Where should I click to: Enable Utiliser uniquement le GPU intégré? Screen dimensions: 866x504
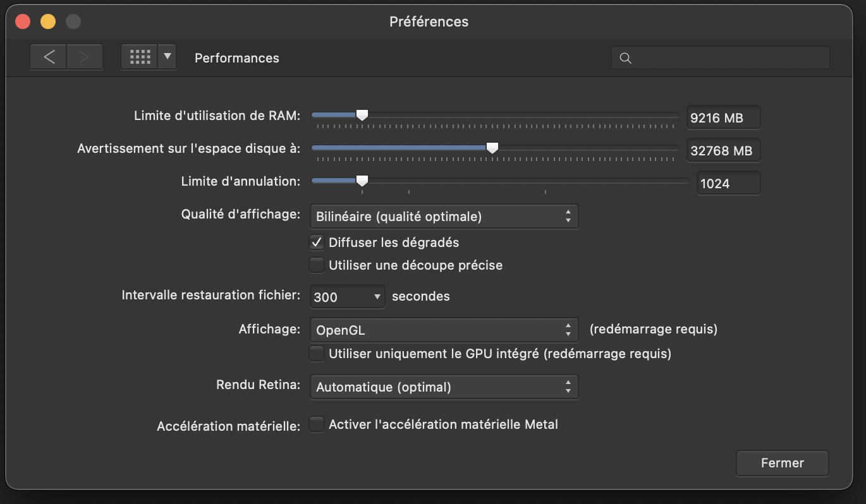click(x=317, y=354)
